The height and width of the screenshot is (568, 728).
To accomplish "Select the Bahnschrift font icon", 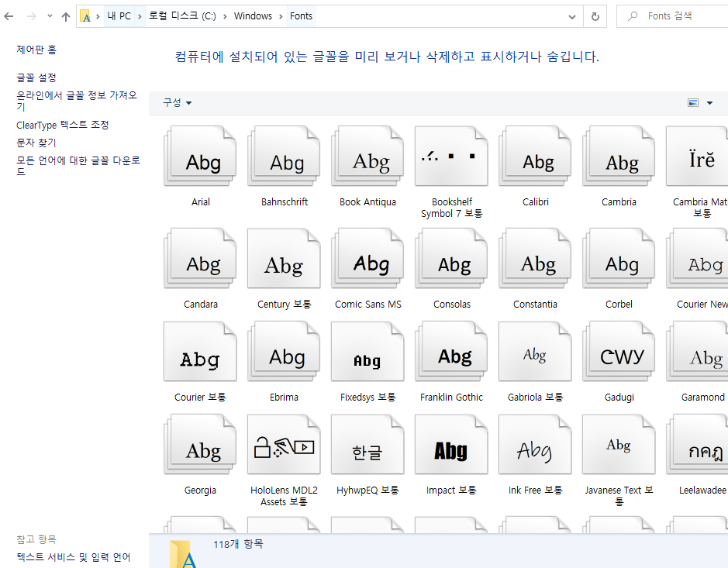I will click(x=284, y=157).
